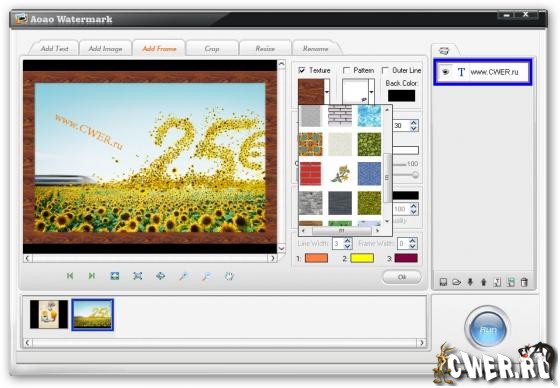Pick the orange color swatch numbered 1
This screenshot has height=388, width=560.
(316, 258)
